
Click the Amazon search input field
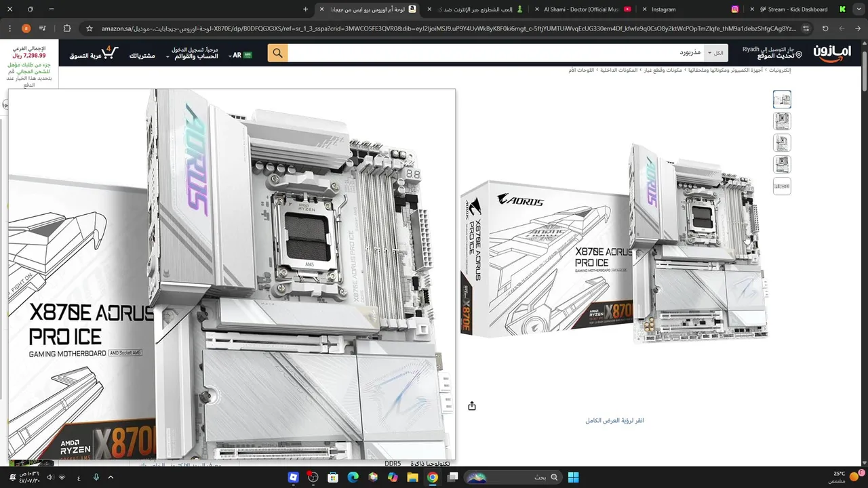(496, 53)
